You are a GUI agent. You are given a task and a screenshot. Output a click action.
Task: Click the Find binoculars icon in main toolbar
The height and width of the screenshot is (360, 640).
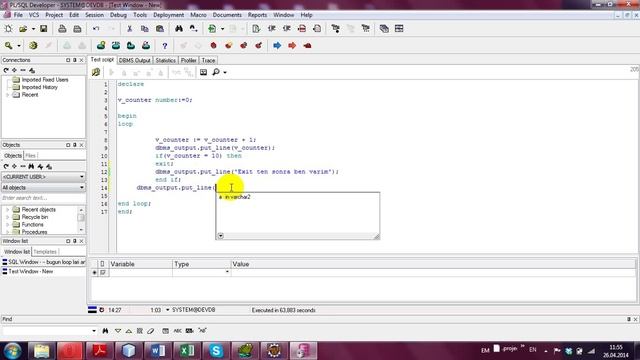[179, 29]
